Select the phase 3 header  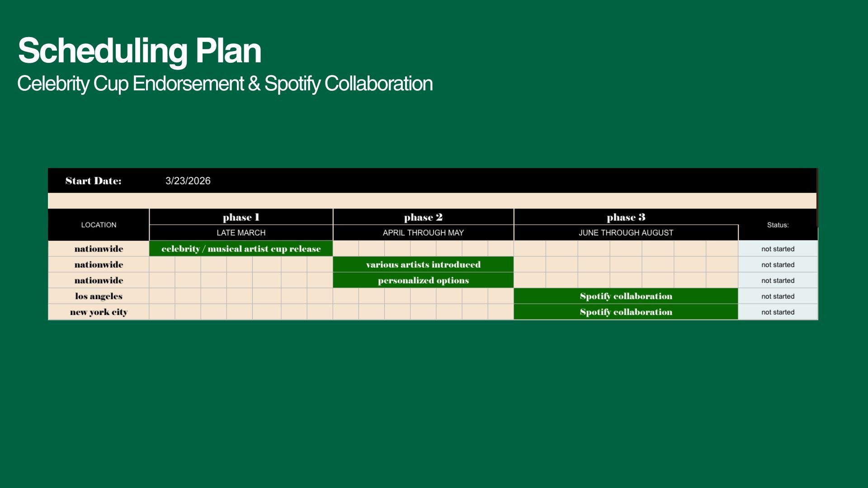pos(626,217)
